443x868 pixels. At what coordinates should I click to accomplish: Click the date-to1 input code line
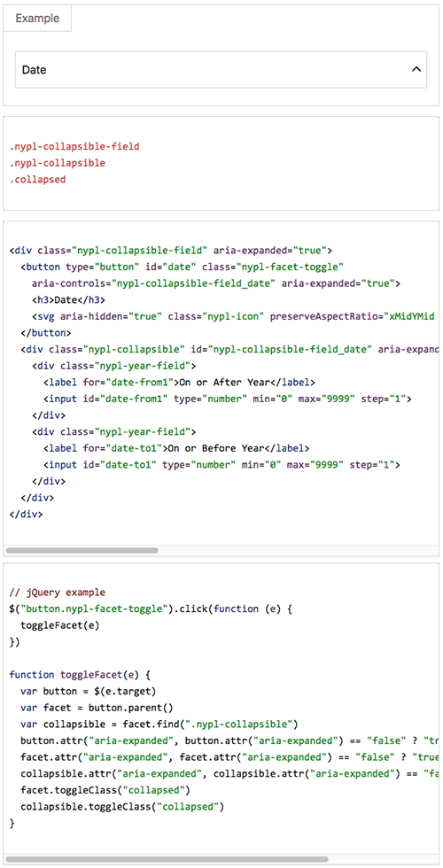point(221,464)
